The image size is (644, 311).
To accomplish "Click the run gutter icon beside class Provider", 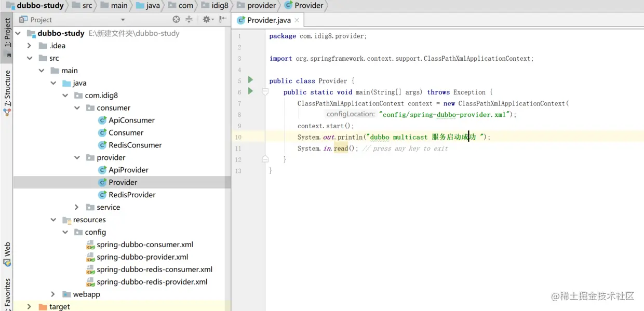I will [x=250, y=80].
